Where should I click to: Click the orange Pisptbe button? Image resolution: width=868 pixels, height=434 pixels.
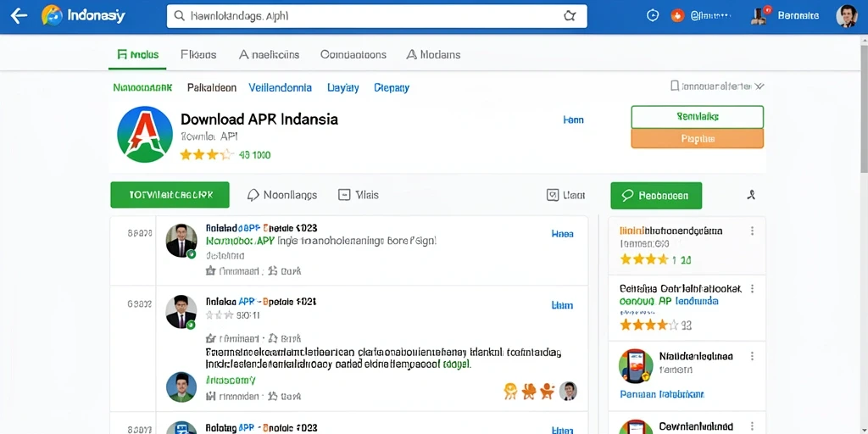tap(698, 138)
